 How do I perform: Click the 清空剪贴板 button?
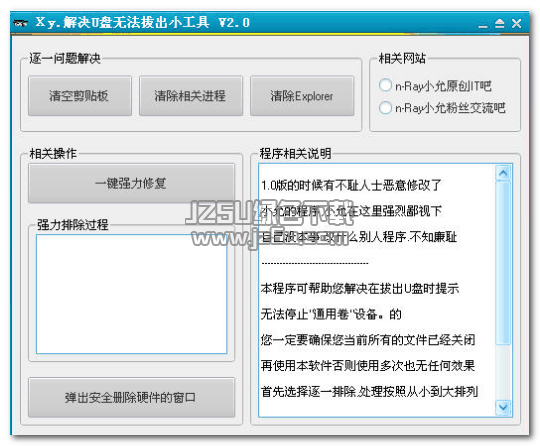pyautogui.click(x=80, y=96)
